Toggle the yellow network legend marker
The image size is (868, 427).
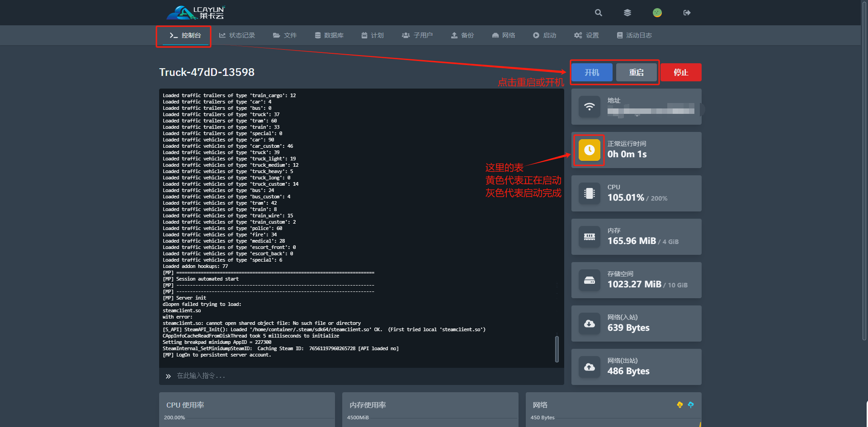tap(679, 405)
